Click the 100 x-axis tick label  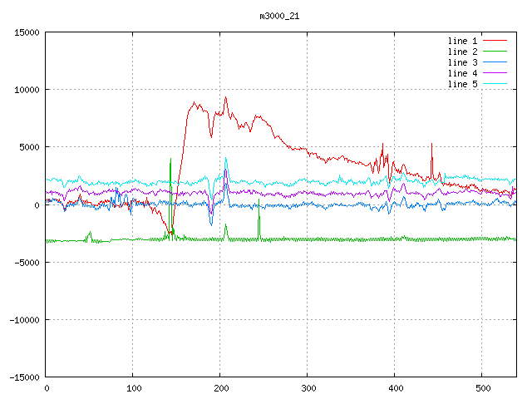point(134,388)
